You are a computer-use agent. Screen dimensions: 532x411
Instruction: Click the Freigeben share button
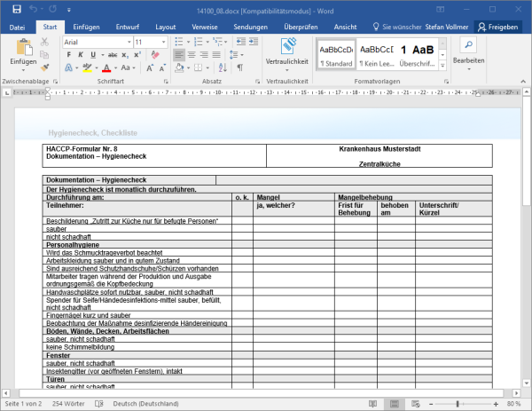coord(499,27)
